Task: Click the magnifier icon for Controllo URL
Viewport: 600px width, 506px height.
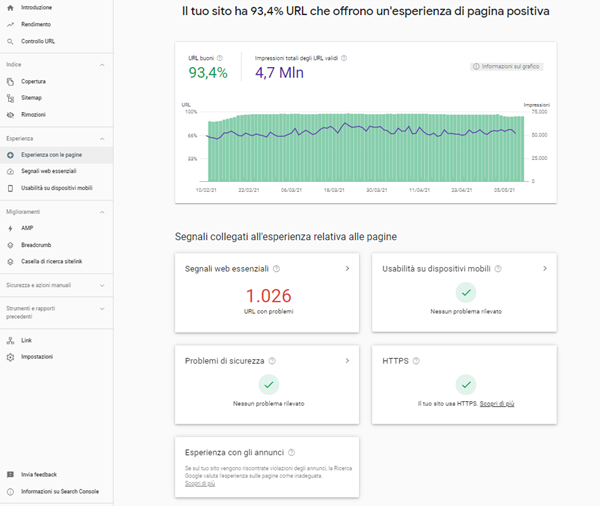Action: click(x=10, y=41)
